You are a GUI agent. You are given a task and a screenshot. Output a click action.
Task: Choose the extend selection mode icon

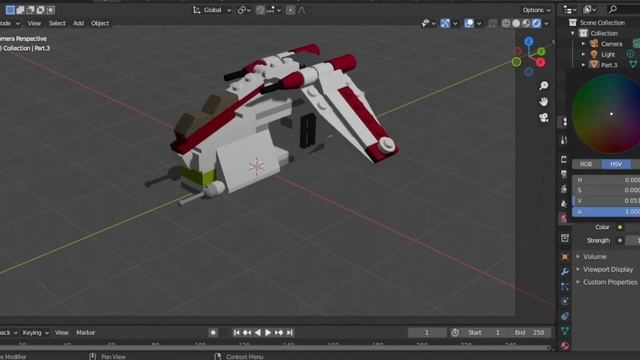(20, 10)
